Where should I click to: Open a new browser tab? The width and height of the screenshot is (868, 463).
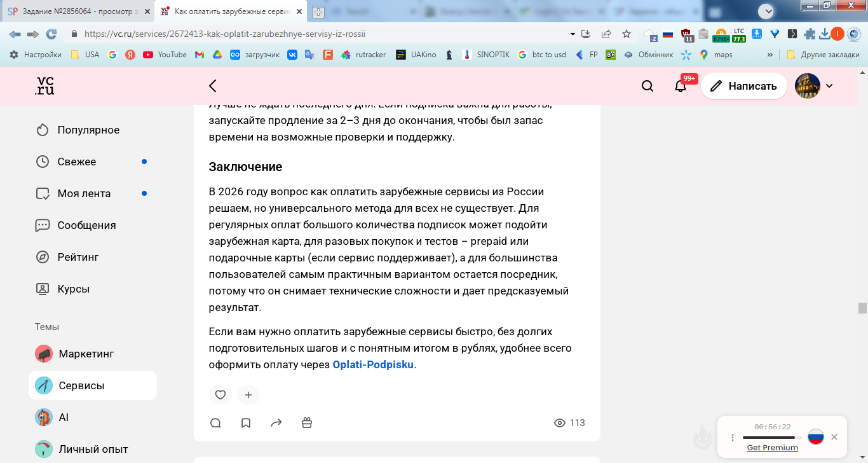click(x=318, y=11)
